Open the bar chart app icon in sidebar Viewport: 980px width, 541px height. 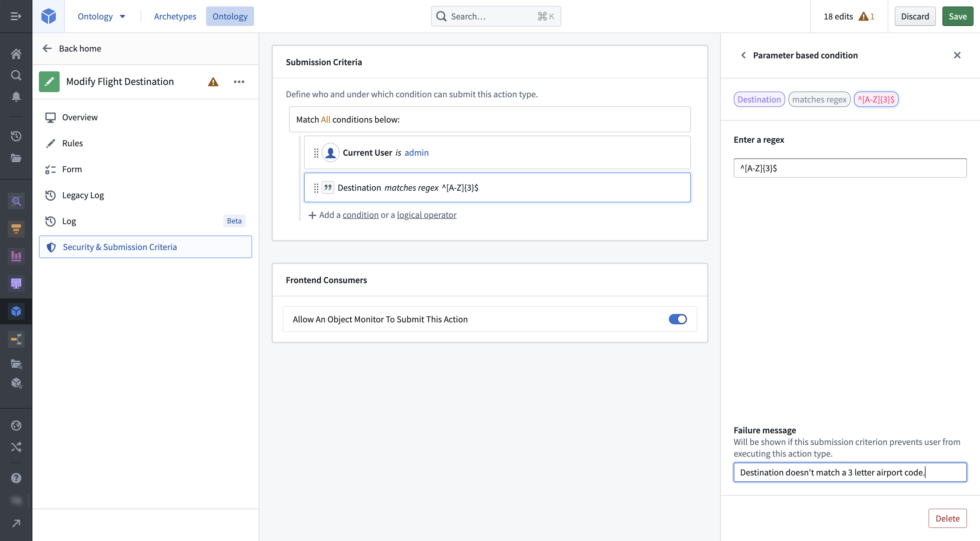(16, 256)
